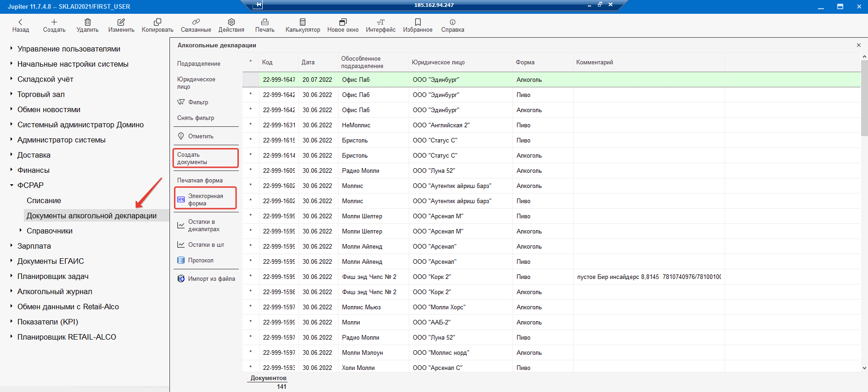Click comment cell пустое Бир инсайдерс
868x392 pixels.
(x=649, y=277)
